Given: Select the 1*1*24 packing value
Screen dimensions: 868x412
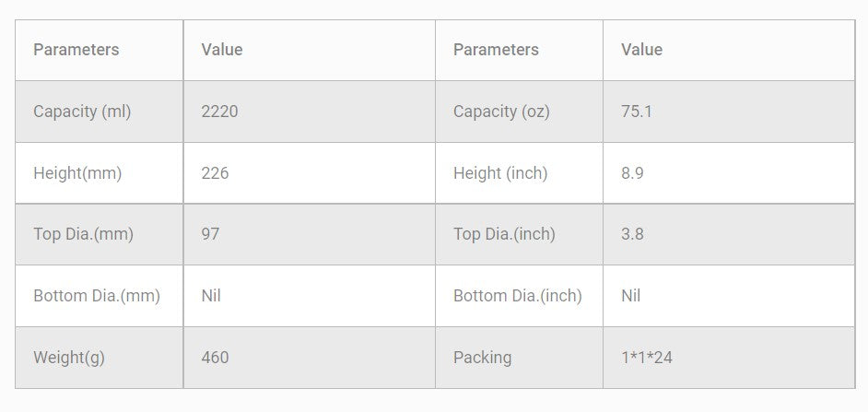Looking at the screenshot, I should tap(647, 358).
